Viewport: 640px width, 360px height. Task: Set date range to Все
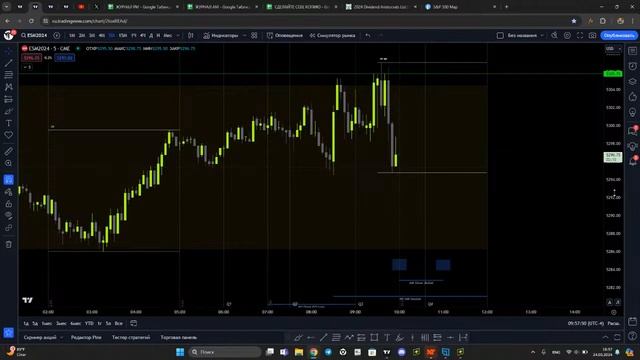[118, 323]
